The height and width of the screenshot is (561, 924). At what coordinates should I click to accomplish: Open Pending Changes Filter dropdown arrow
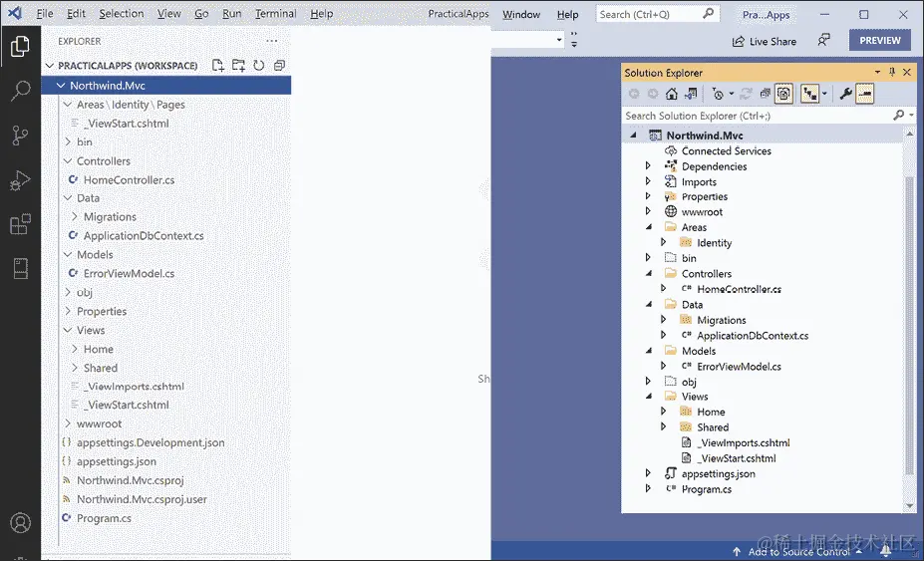(732, 94)
